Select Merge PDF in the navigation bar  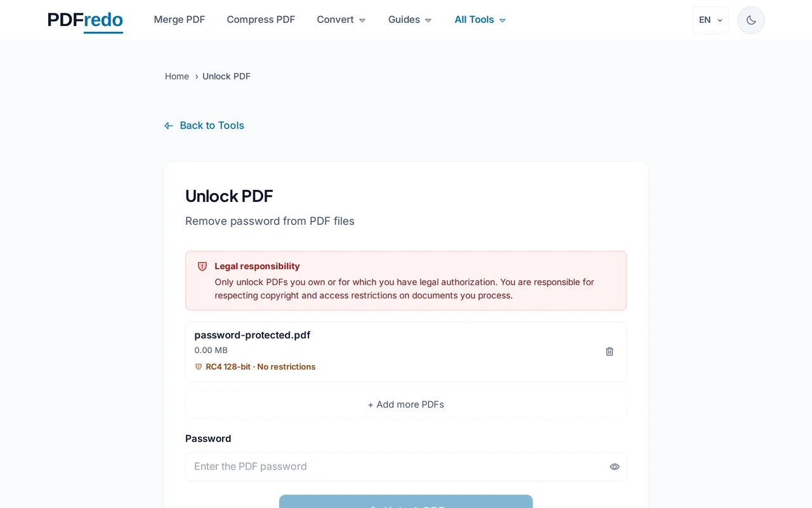(x=180, y=20)
